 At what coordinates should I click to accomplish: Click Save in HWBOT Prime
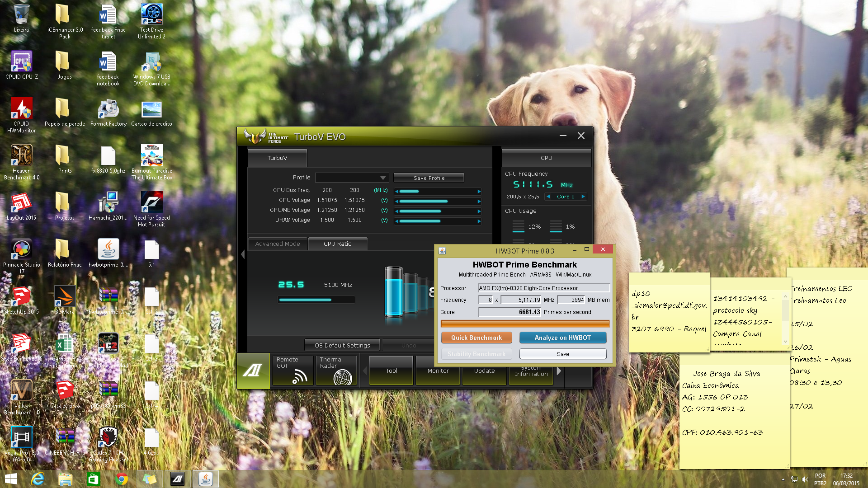pos(563,354)
